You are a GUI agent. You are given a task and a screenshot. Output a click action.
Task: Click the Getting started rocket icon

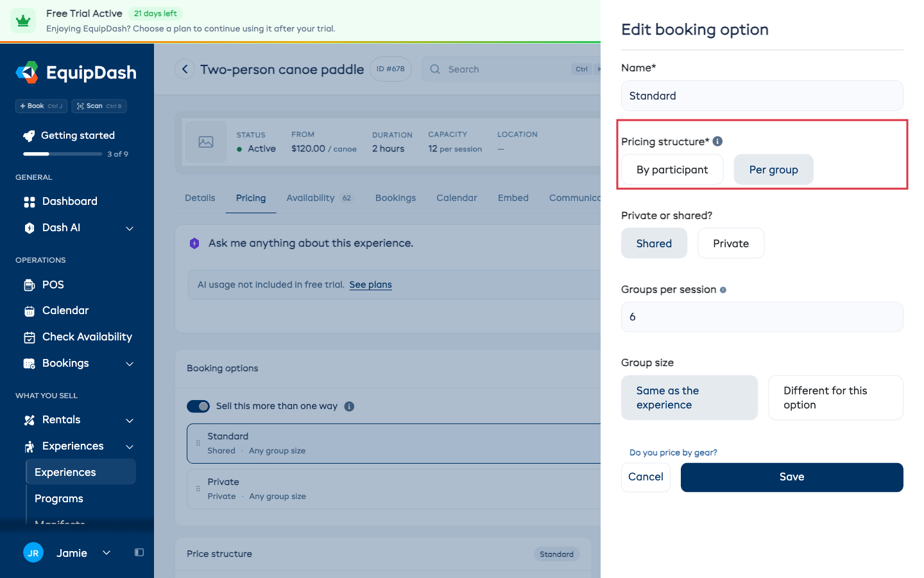[x=29, y=136]
